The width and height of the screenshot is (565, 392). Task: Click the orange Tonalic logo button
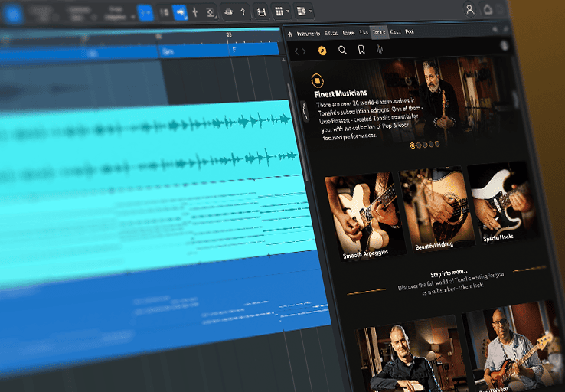[x=322, y=51]
